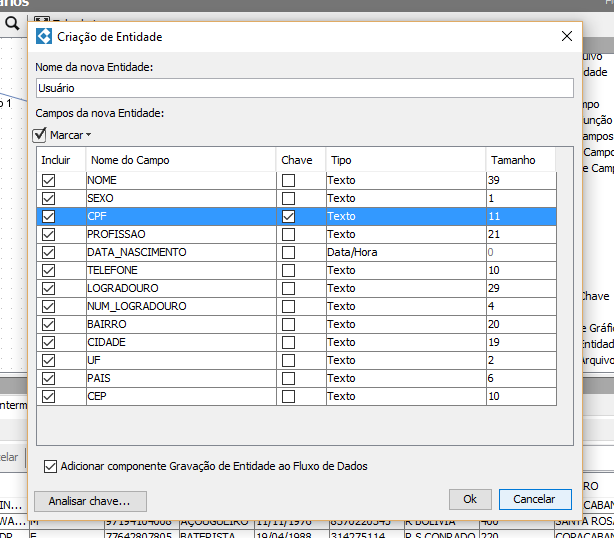
Task: Select the Tipo cell for DATA_NASCIMENTO
Action: pyautogui.click(x=405, y=252)
